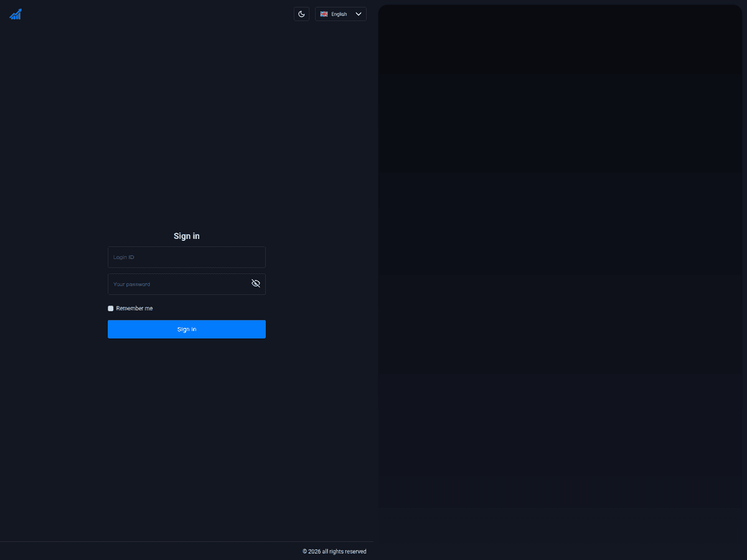Viewport: 747px width, 560px height.
Task: Enable the Remember me checkbox
Action: [111, 308]
